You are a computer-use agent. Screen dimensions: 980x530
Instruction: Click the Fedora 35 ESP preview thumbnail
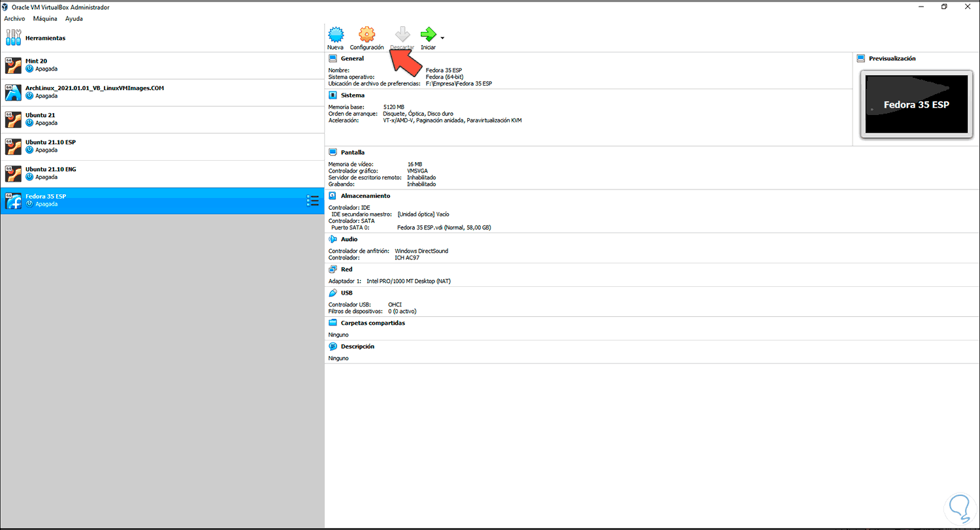coord(916,105)
